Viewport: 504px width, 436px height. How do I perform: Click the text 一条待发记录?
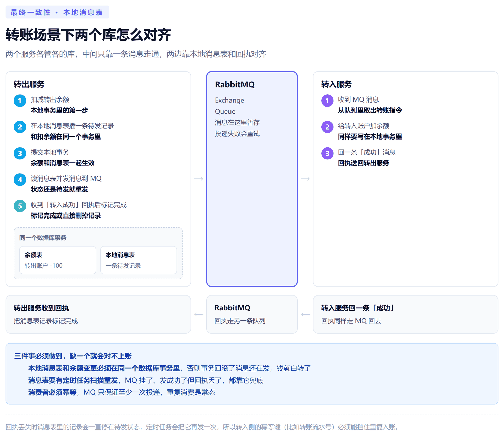pos(123,266)
